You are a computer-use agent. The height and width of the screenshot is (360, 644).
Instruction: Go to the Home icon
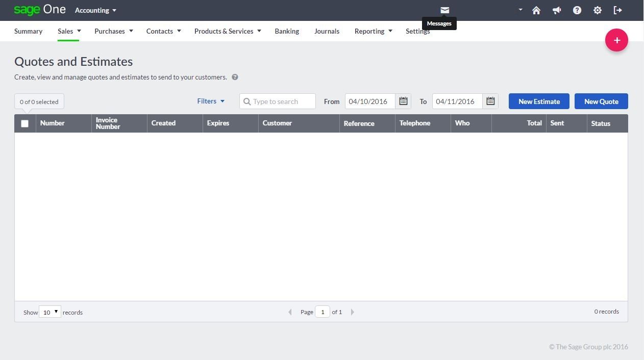coord(536,10)
